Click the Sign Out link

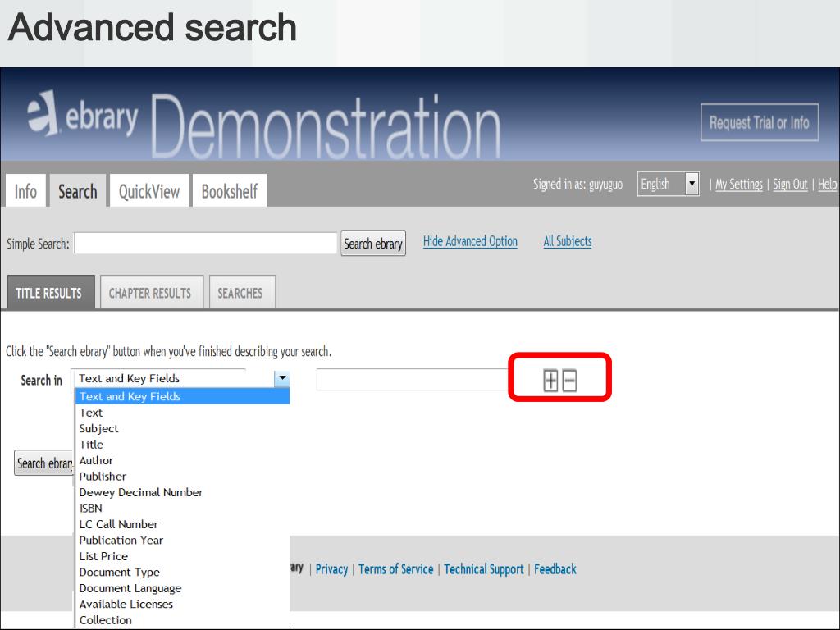[x=790, y=185]
